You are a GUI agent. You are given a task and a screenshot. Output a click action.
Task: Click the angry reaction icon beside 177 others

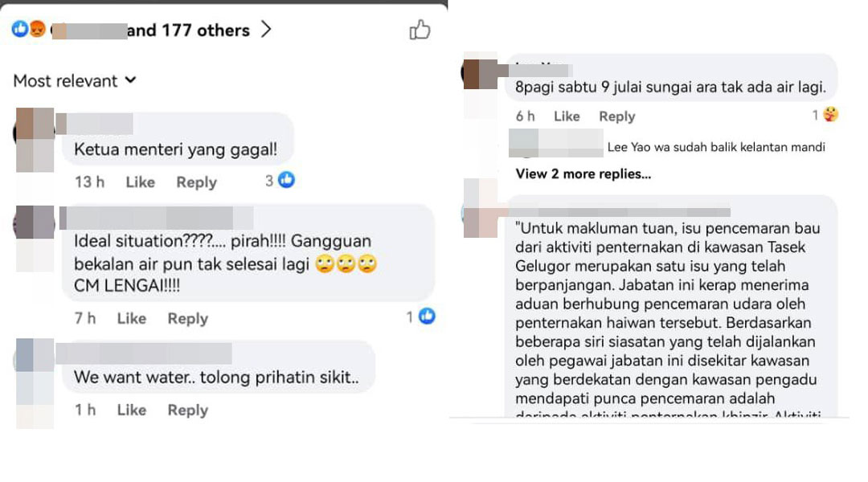[37, 29]
